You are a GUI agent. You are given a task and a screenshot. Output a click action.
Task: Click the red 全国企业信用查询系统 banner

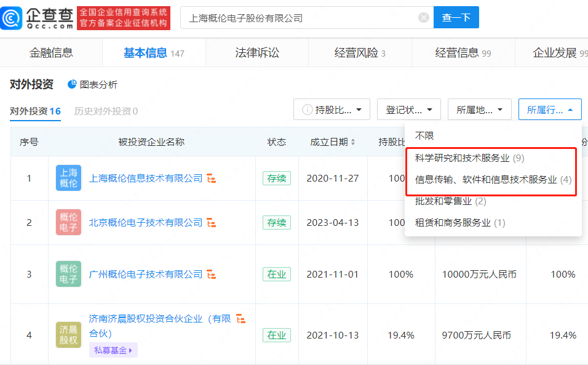pyautogui.click(x=124, y=18)
